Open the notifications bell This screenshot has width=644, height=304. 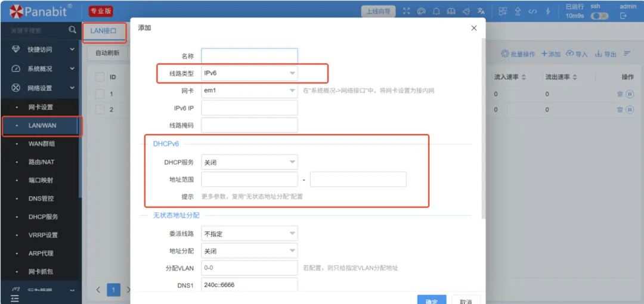(436, 11)
